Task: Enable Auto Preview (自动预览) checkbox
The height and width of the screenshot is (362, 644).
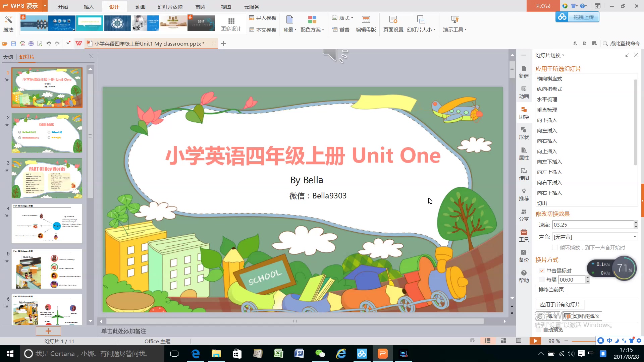Action: (x=539, y=330)
